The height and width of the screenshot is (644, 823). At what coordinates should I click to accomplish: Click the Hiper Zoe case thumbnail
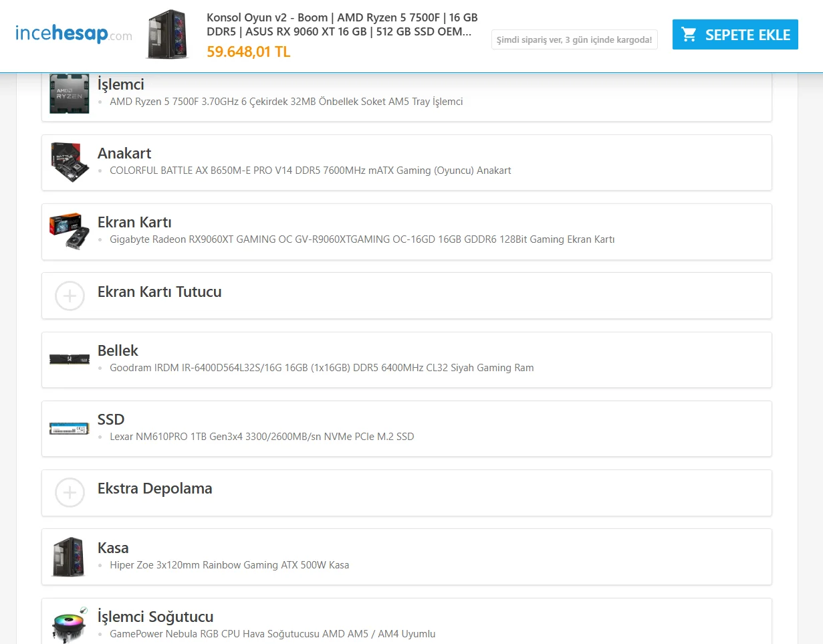click(x=69, y=556)
